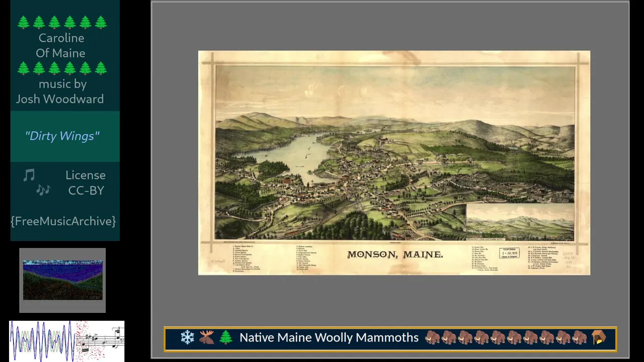The width and height of the screenshot is (644, 362).
Task: Click the "Josh Woodward" artist name
Action: coord(60,99)
